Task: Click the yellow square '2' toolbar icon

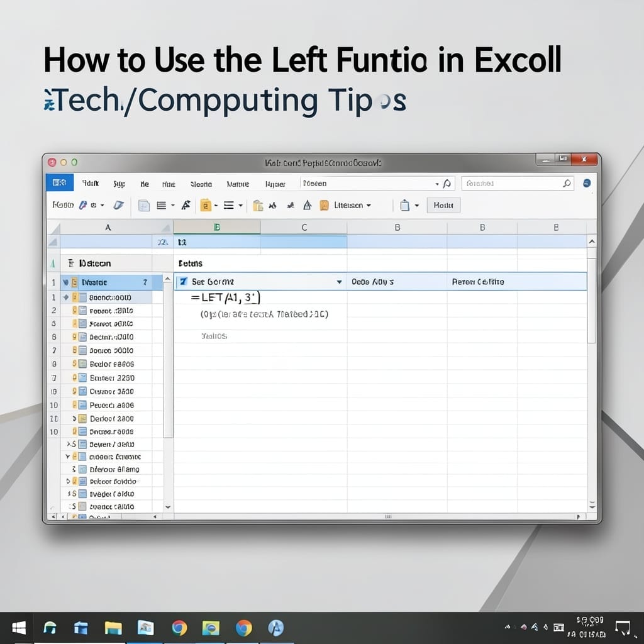Action: tap(206, 205)
